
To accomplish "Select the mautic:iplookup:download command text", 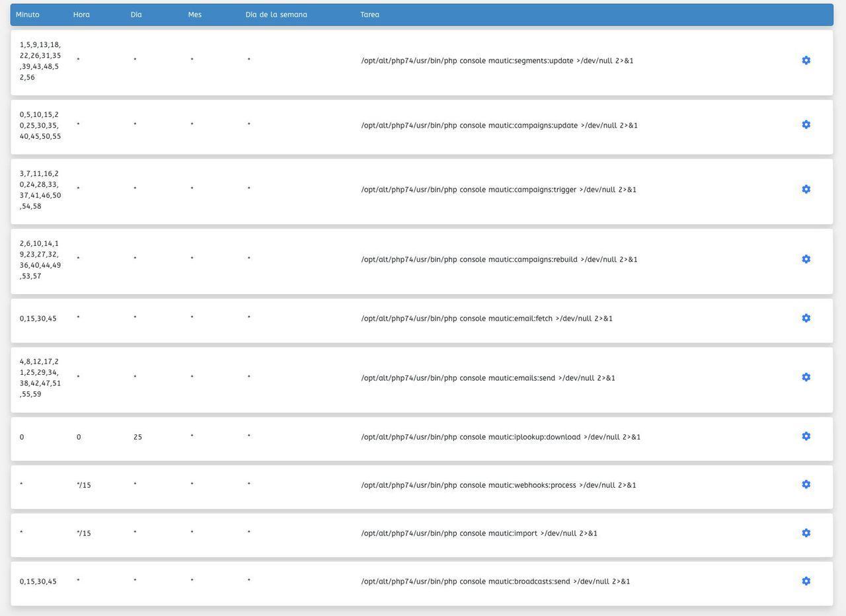I will pyautogui.click(x=500, y=437).
